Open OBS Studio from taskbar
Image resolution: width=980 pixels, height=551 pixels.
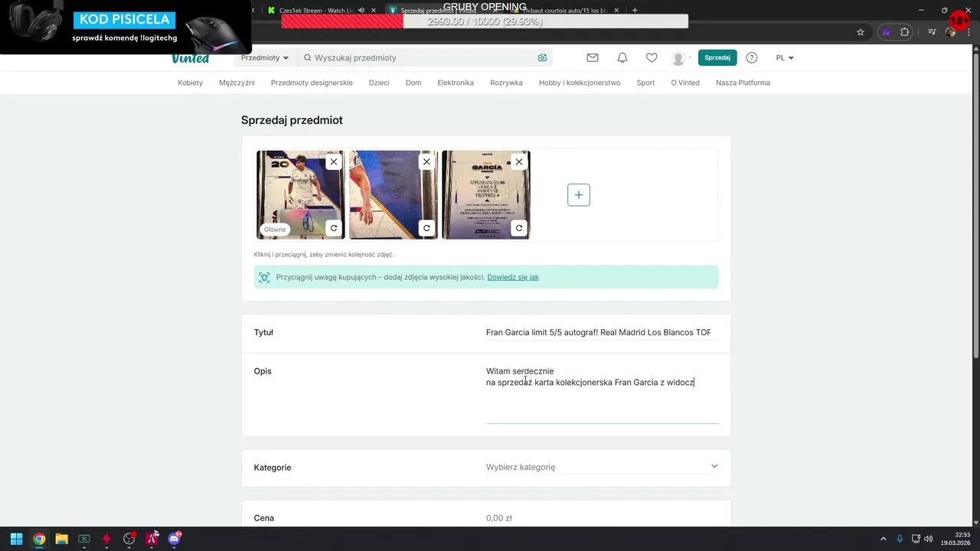(129, 539)
